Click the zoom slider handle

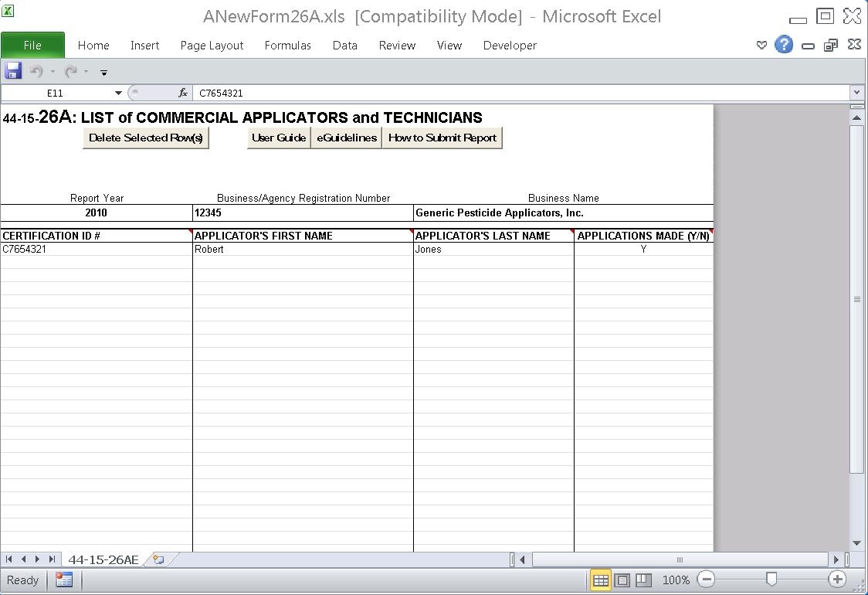771,580
